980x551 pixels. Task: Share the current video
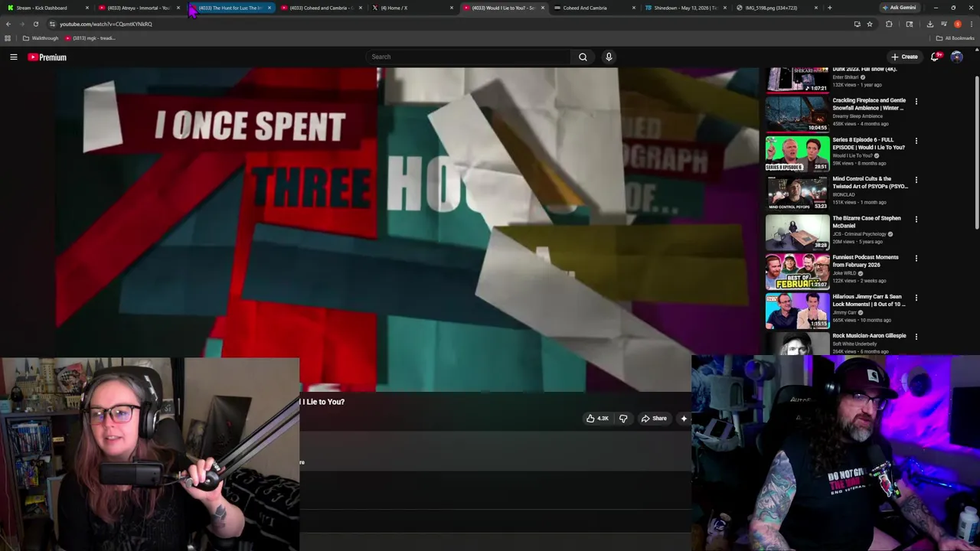[654, 419]
